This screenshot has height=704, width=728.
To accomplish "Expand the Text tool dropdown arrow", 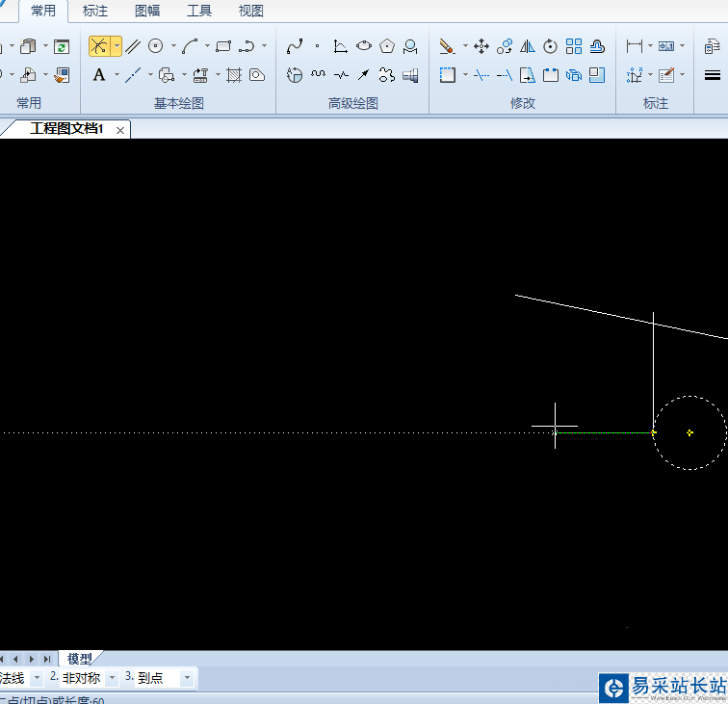I will (117, 74).
